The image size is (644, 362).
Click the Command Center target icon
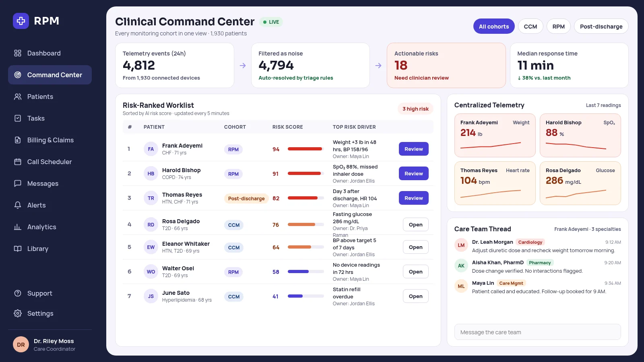click(x=18, y=75)
